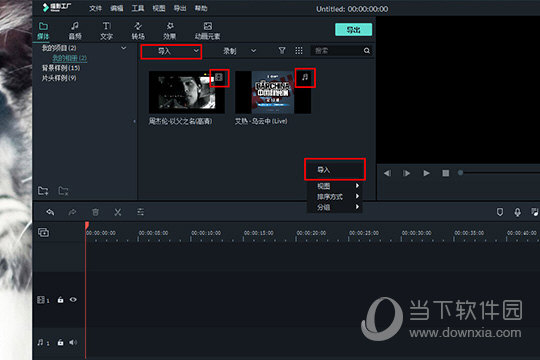540x360 pixels.
Task: Click the play button in preview
Action: point(426,173)
